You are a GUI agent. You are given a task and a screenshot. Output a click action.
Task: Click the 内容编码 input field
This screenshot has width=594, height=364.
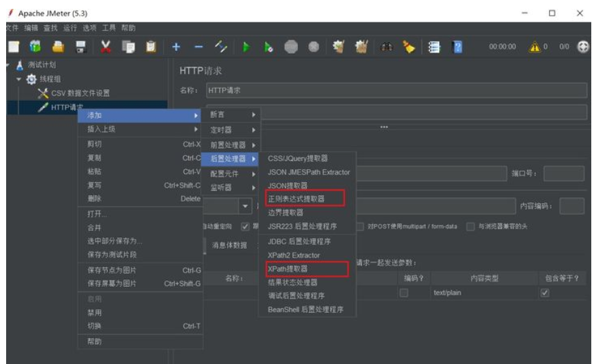tap(571, 206)
